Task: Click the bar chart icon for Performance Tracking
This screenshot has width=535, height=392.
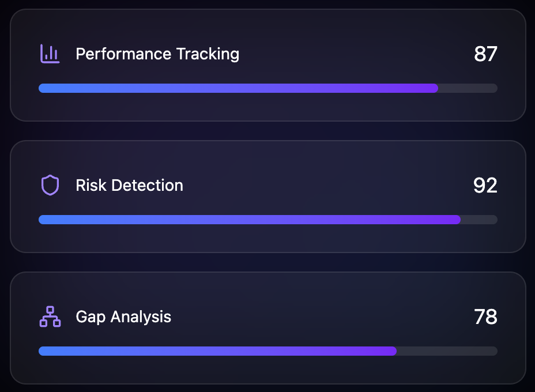Action: tap(50, 54)
